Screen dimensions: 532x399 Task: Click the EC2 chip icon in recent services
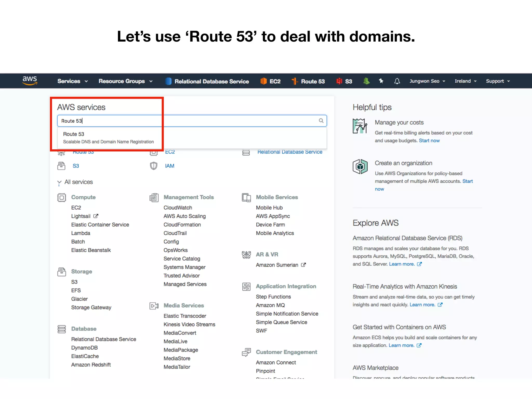[154, 152]
